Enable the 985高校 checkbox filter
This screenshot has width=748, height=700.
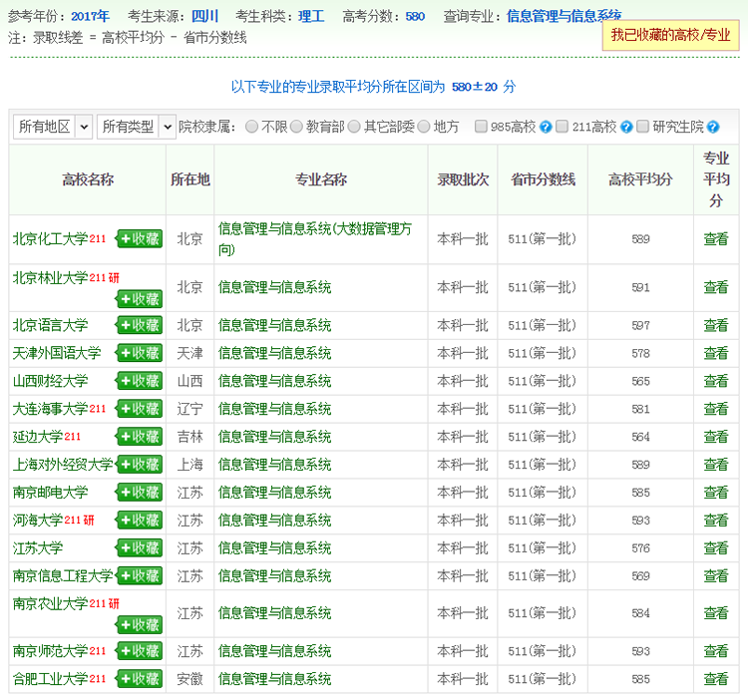[x=482, y=127]
